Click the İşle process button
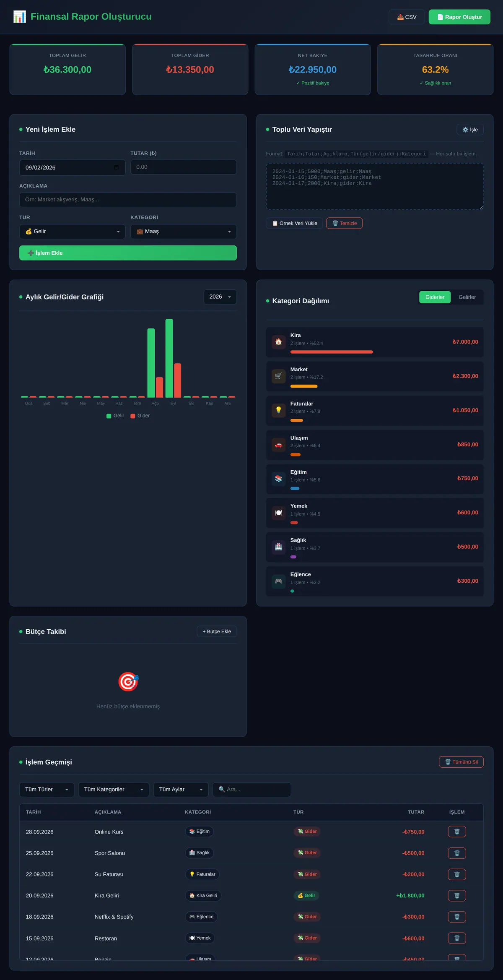The width and height of the screenshot is (503, 980). click(x=470, y=130)
